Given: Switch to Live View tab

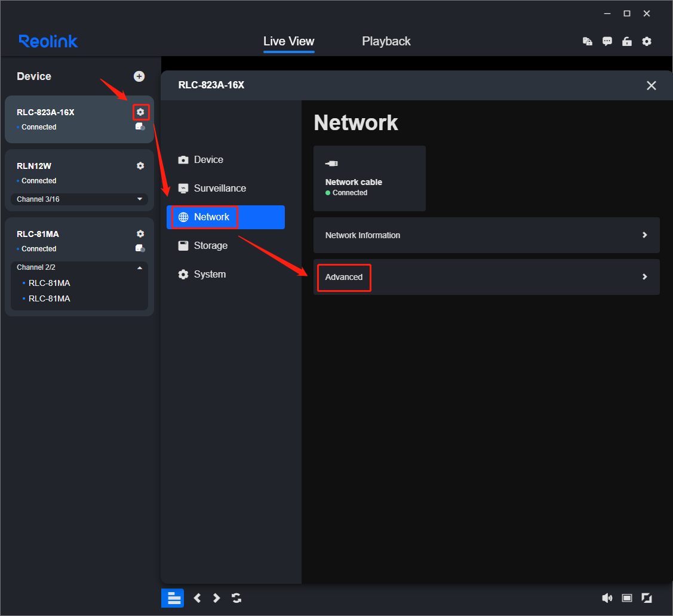Looking at the screenshot, I should [289, 41].
